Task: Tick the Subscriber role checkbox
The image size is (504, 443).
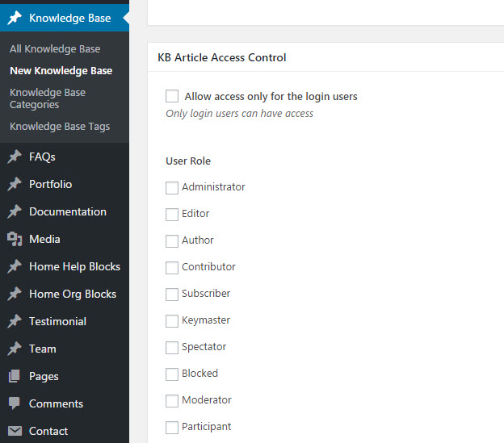Action: pos(172,294)
